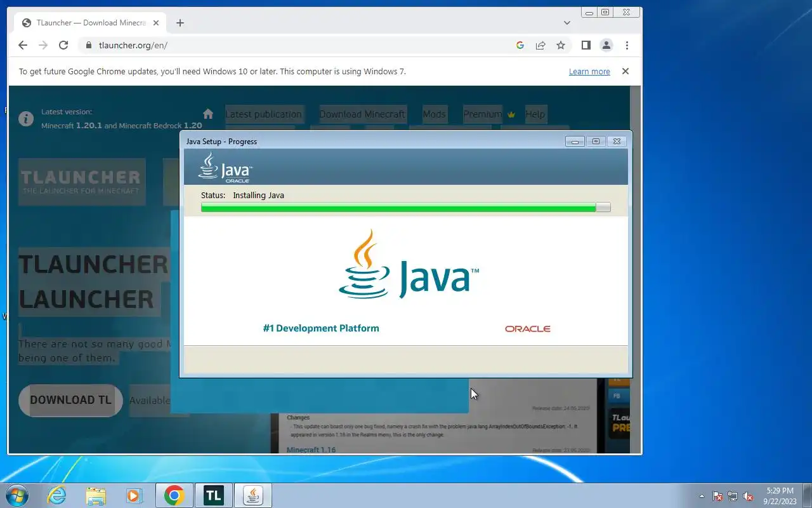This screenshot has height=508, width=812.
Task: Open the Help menu item
Action: pyautogui.click(x=535, y=114)
